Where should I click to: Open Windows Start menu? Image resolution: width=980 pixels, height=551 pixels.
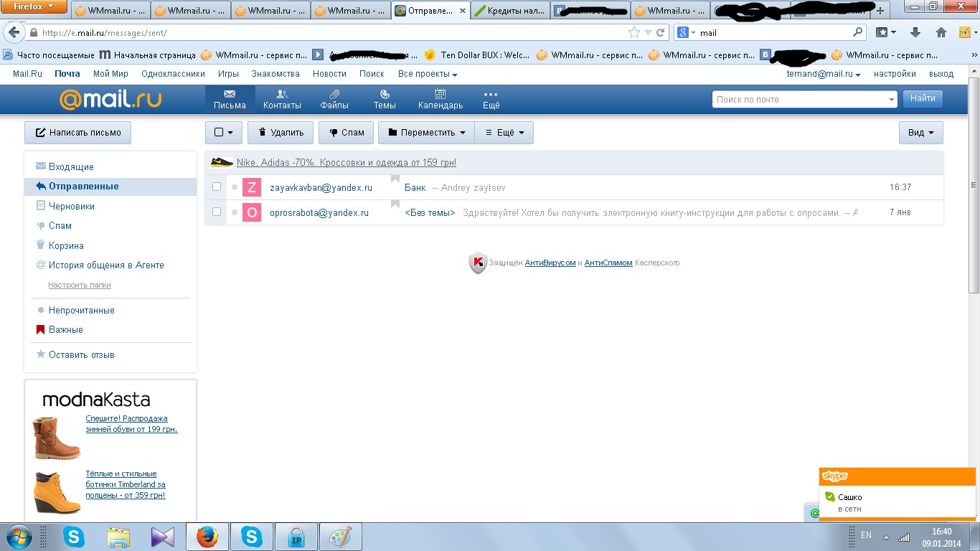tap(18, 536)
